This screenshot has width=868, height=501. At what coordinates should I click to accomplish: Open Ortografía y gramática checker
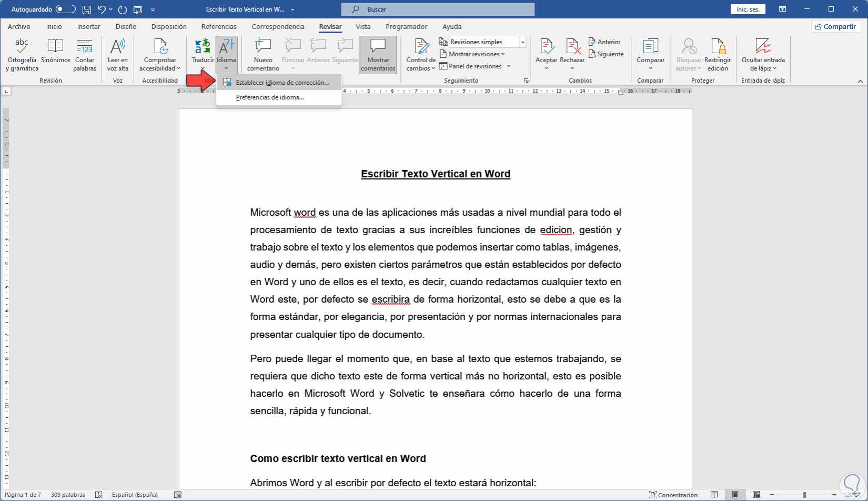pyautogui.click(x=22, y=55)
